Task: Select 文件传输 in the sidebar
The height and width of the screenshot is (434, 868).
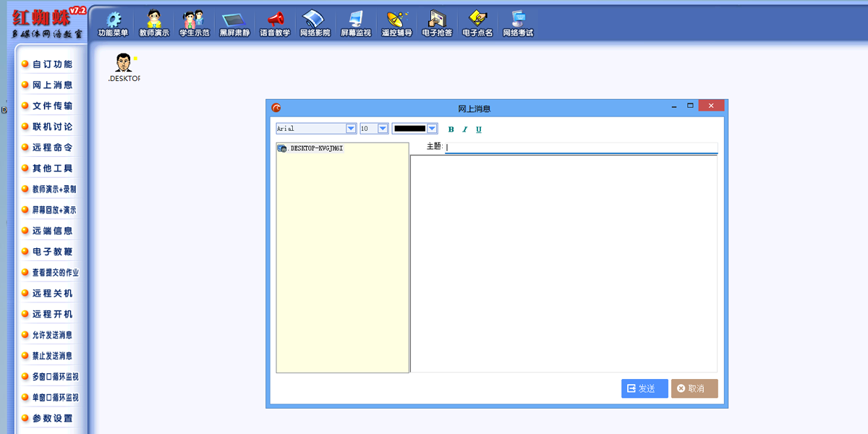Action: pyautogui.click(x=52, y=106)
